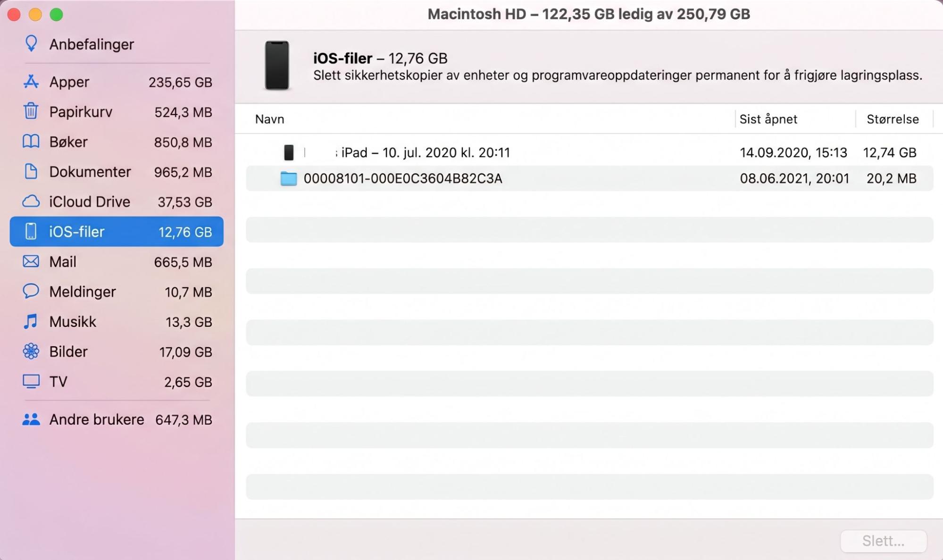Click the Bøker open book icon
This screenshot has width=943, height=560.
click(x=31, y=142)
